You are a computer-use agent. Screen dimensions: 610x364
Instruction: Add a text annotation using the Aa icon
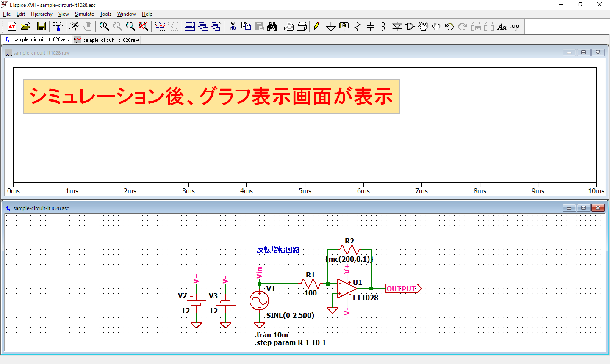(502, 26)
